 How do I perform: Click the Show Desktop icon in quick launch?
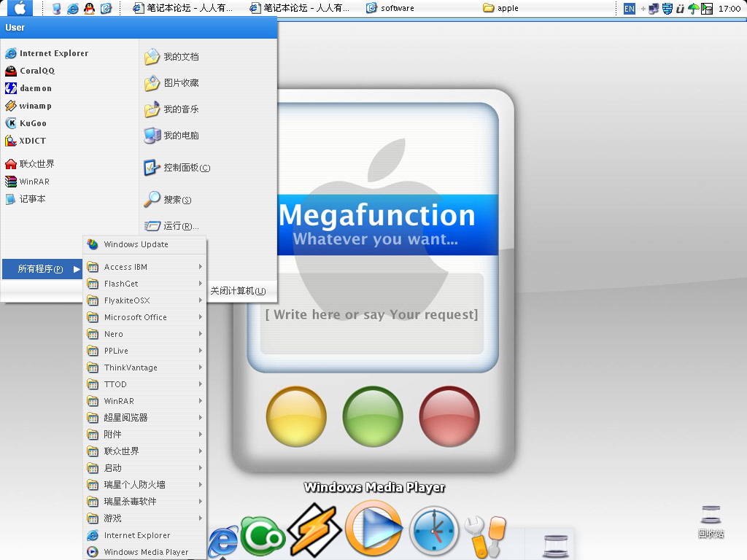[57, 8]
